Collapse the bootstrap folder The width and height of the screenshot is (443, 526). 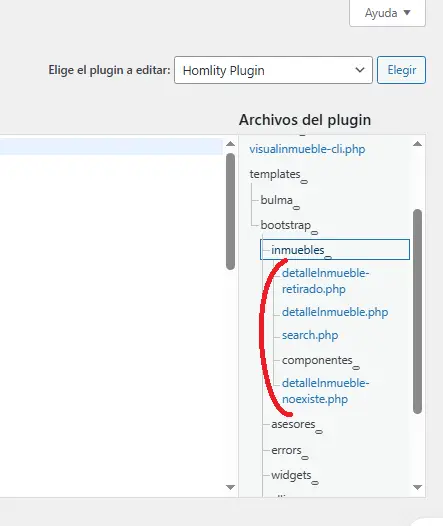[289, 225]
